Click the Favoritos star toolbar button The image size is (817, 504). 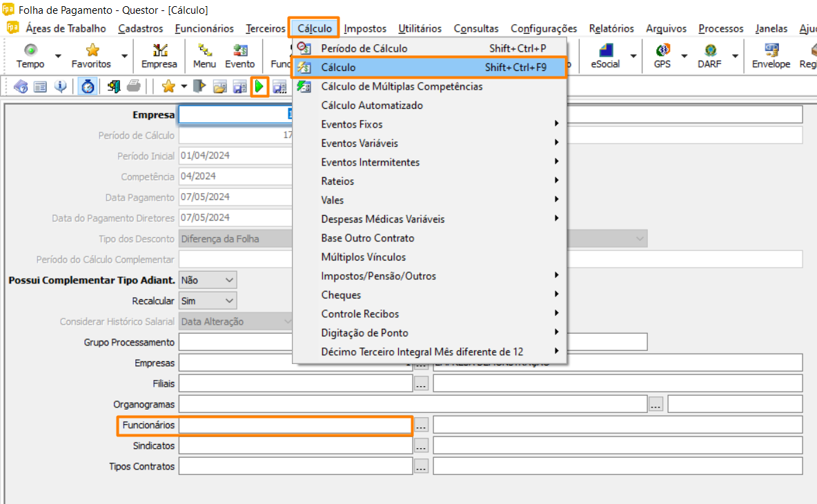pyautogui.click(x=92, y=57)
